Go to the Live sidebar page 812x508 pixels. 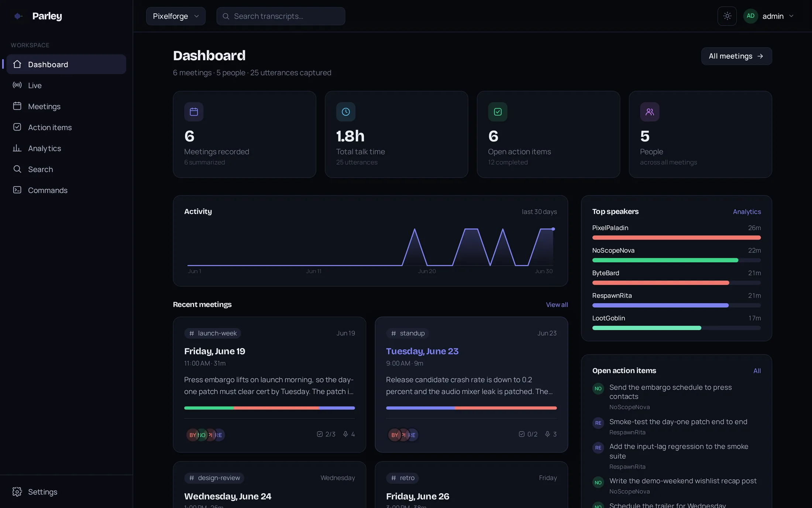click(x=66, y=85)
